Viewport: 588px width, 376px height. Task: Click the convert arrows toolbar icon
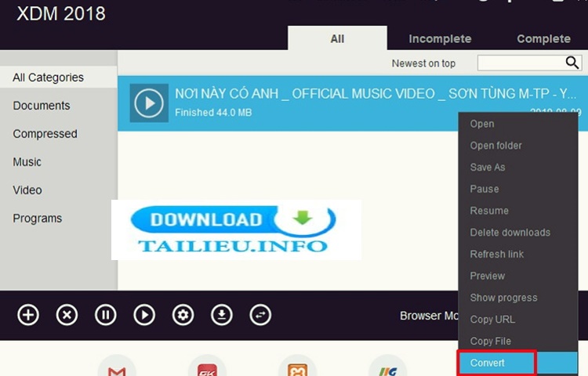coord(260,315)
